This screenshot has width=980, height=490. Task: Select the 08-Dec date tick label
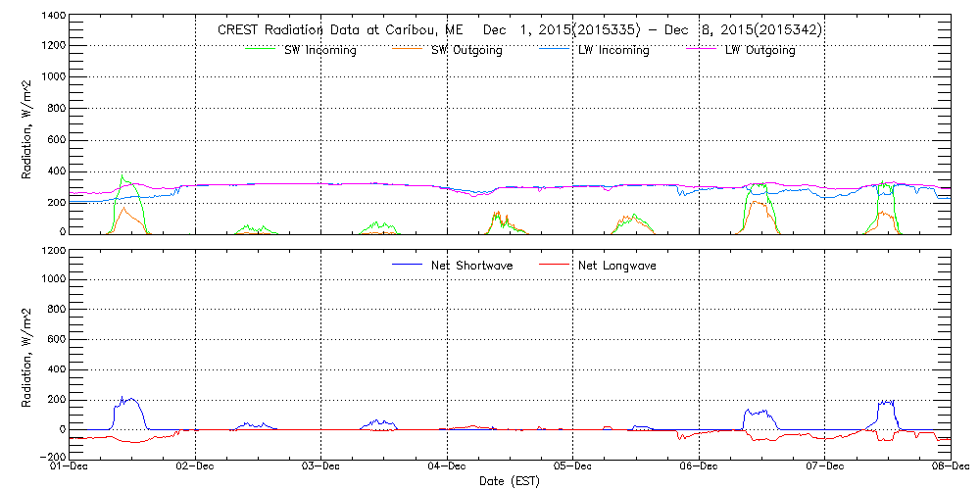coord(951,465)
